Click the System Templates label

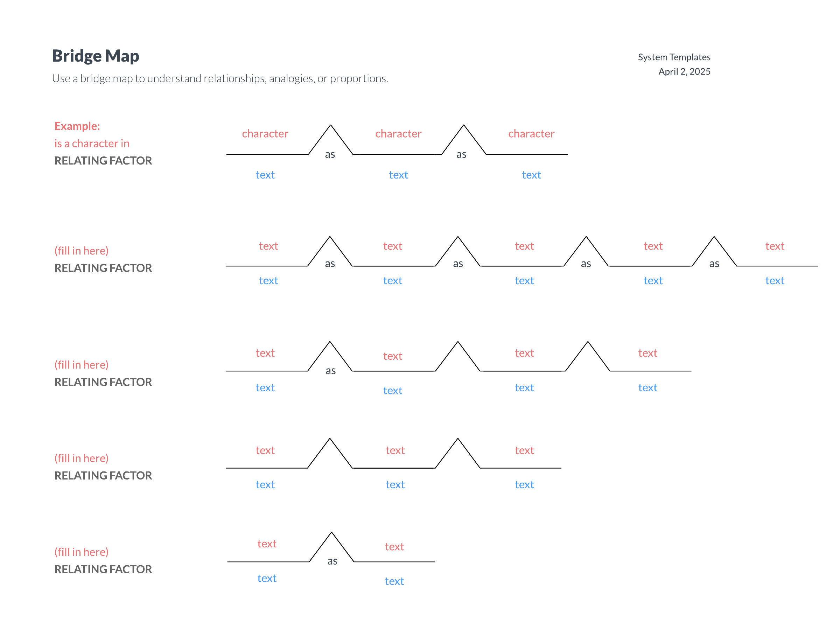point(674,57)
